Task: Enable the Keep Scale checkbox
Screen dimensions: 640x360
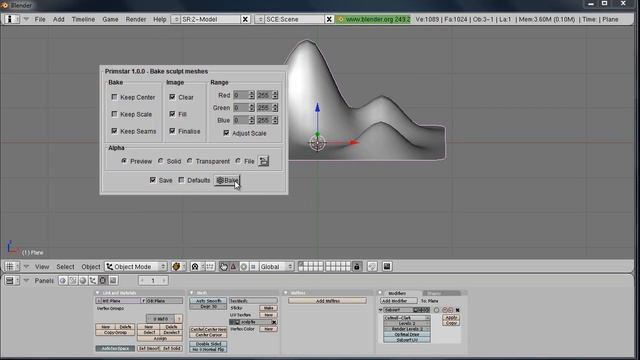Action: pos(114,114)
